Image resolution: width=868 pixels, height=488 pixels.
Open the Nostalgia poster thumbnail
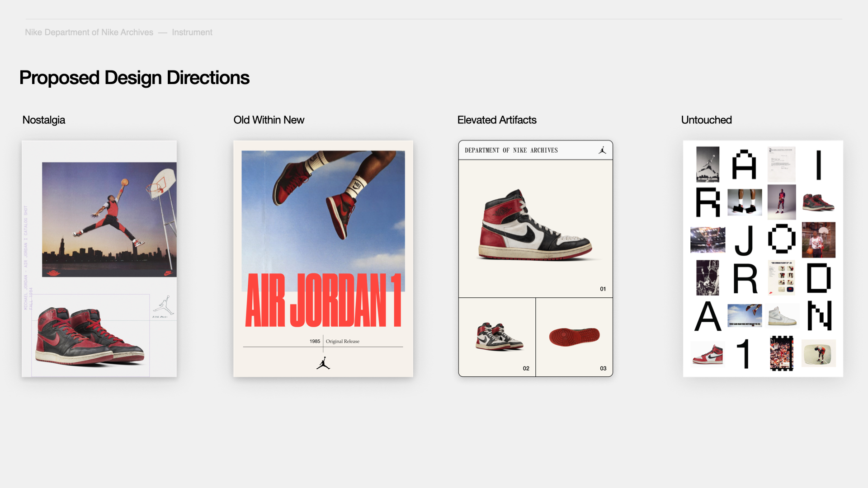pos(99,258)
